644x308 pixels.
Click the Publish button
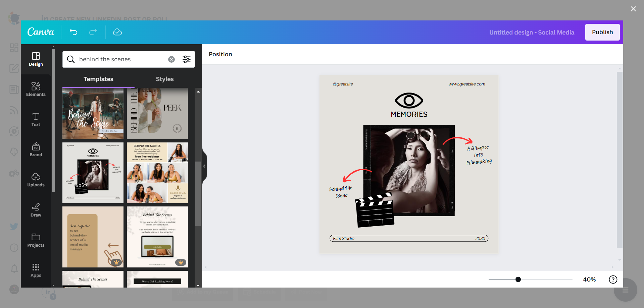click(x=602, y=32)
